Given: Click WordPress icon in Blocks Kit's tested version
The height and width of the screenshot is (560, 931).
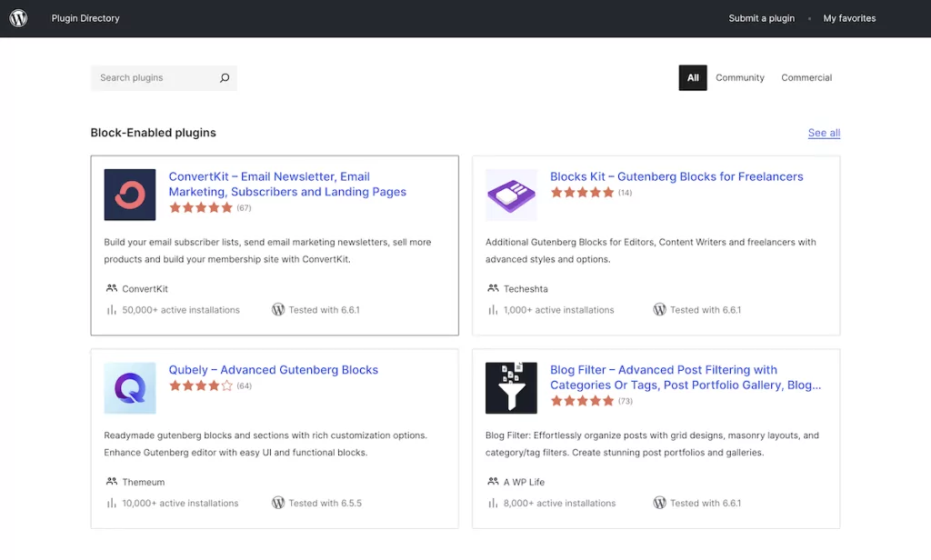Looking at the screenshot, I should tap(660, 309).
